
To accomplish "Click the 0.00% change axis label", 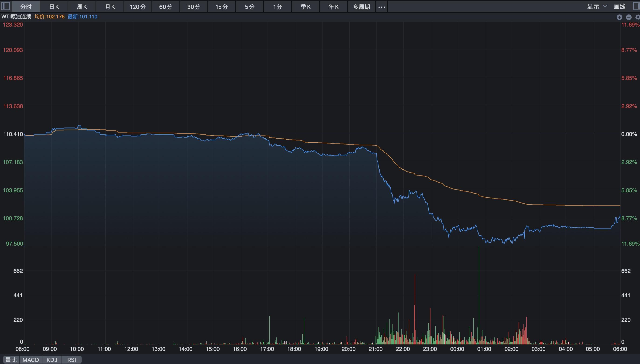I will tap(629, 134).
